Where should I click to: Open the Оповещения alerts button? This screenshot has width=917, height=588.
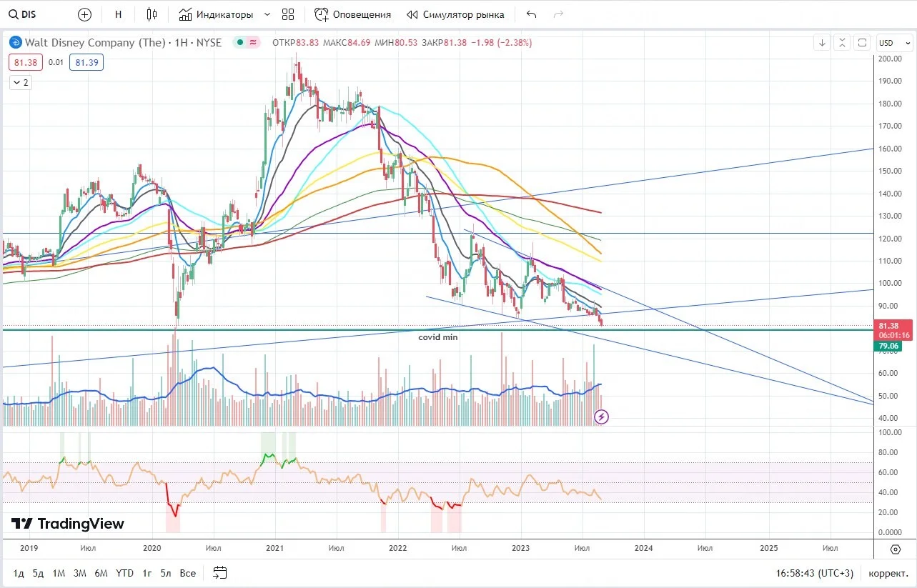click(352, 14)
